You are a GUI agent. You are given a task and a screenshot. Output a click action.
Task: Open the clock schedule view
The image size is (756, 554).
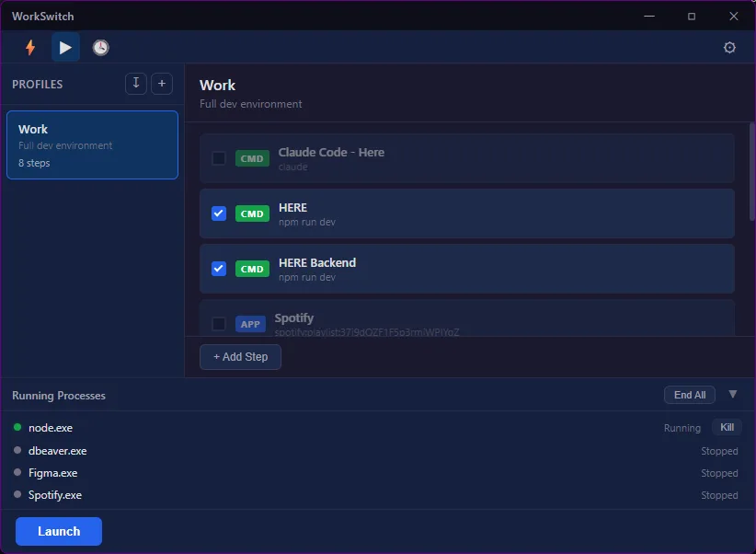101,47
